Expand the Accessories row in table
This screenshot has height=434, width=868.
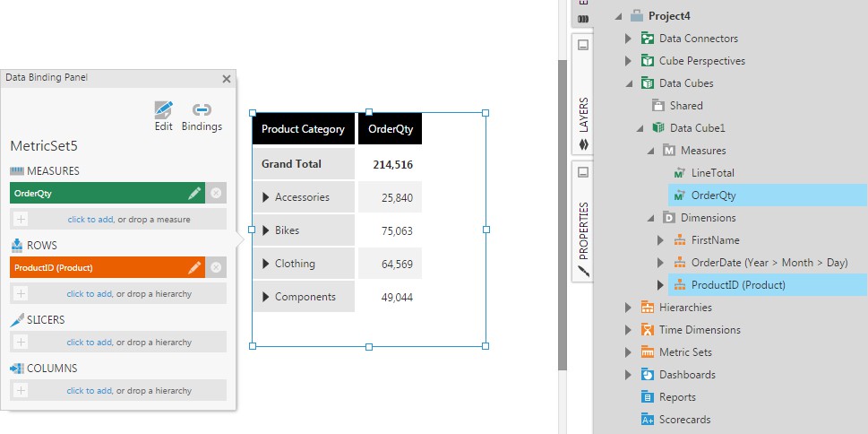pyautogui.click(x=266, y=197)
